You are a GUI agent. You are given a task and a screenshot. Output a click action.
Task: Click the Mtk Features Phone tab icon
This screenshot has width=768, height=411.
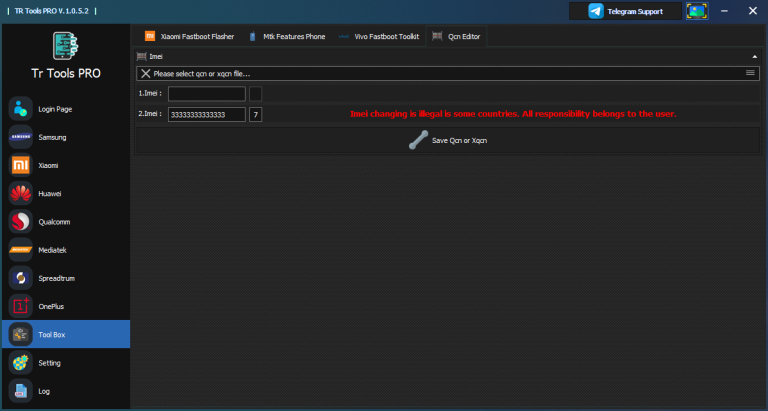pyautogui.click(x=253, y=36)
